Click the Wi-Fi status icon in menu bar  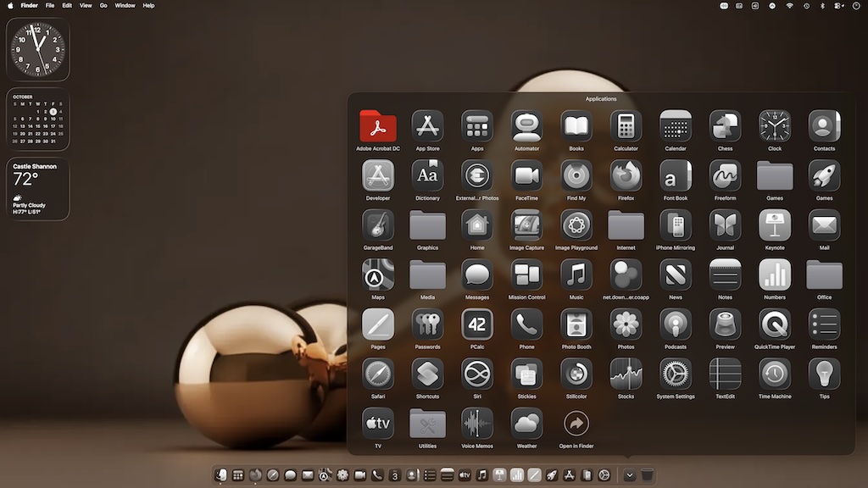point(789,6)
